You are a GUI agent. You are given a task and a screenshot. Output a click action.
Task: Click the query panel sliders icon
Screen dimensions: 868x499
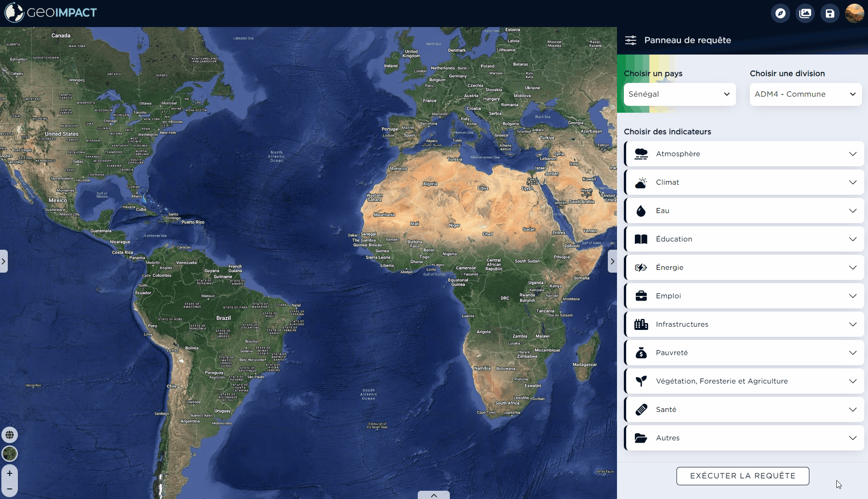click(x=631, y=40)
